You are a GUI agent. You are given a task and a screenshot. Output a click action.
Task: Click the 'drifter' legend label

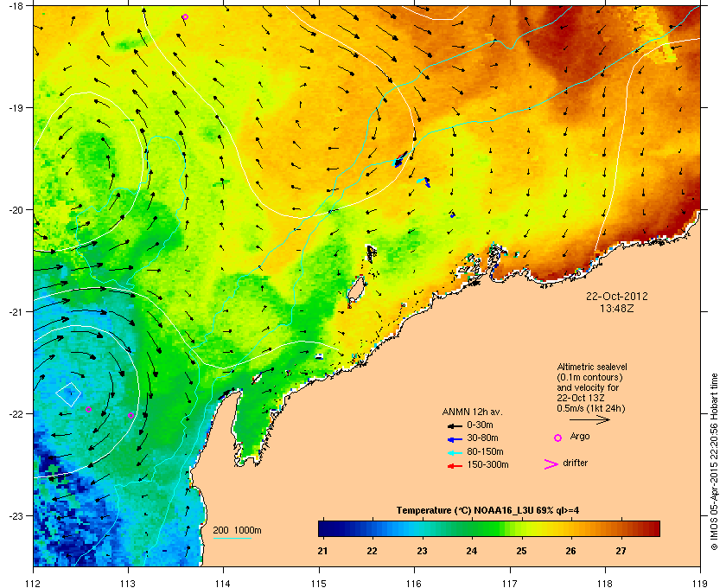click(x=575, y=463)
